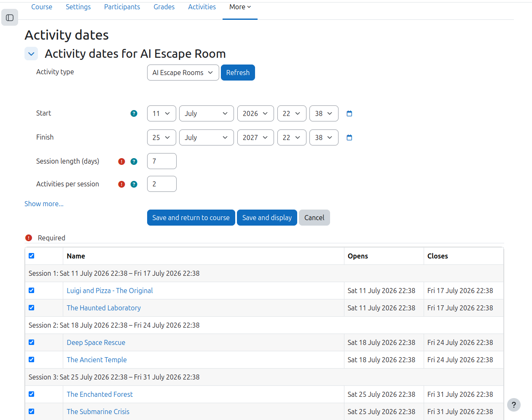
Task: Open The Ancient Temple link
Action: [x=97, y=360]
